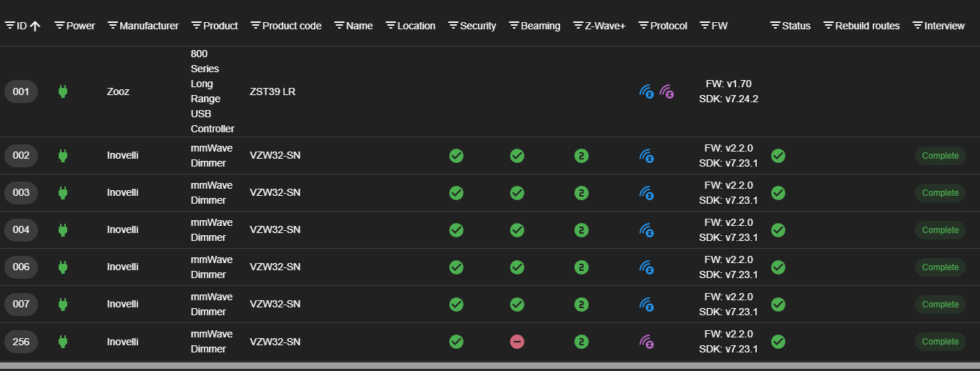Click the blue Z-Wave protocol icon for node 001
Screen dimensions: 980x371
tap(647, 91)
